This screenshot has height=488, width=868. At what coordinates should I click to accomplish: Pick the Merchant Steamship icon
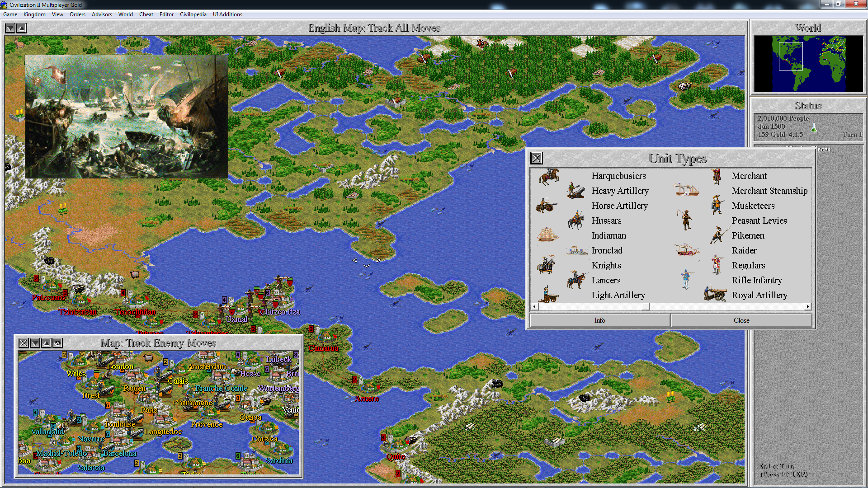point(687,190)
